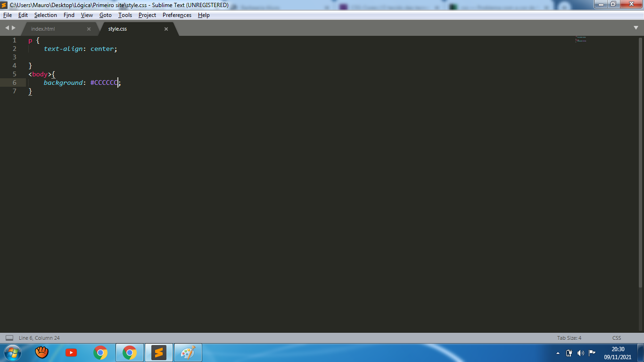The width and height of the screenshot is (644, 362).
Task: Click line number 3 in the gutter
Action: [15, 57]
